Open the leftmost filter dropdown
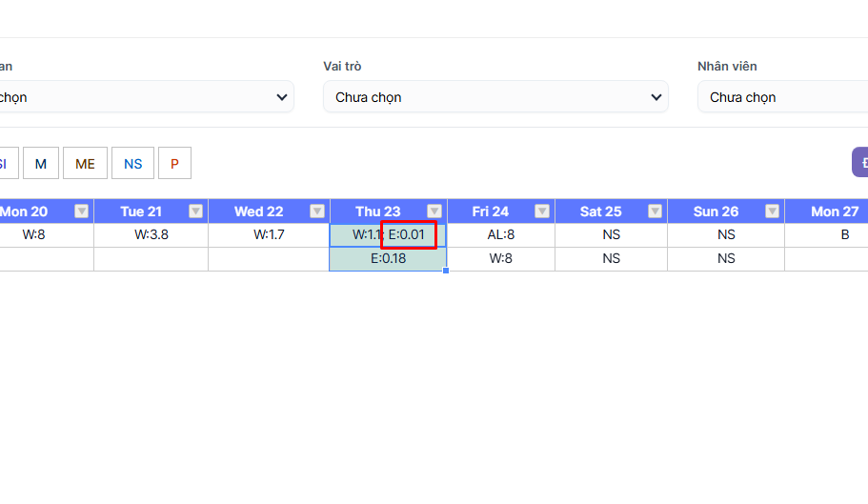The height and width of the screenshot is (504, 868). pyautogui.click(x=143, y=97)
